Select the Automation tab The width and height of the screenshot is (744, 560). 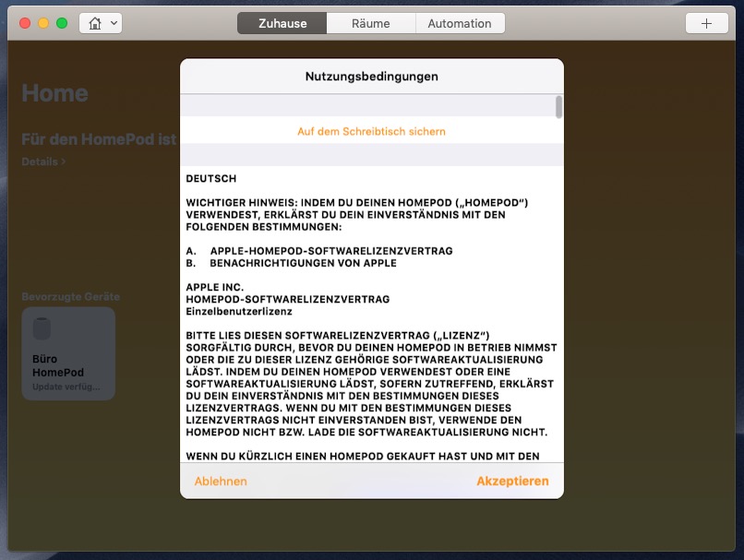pos(459,23)
